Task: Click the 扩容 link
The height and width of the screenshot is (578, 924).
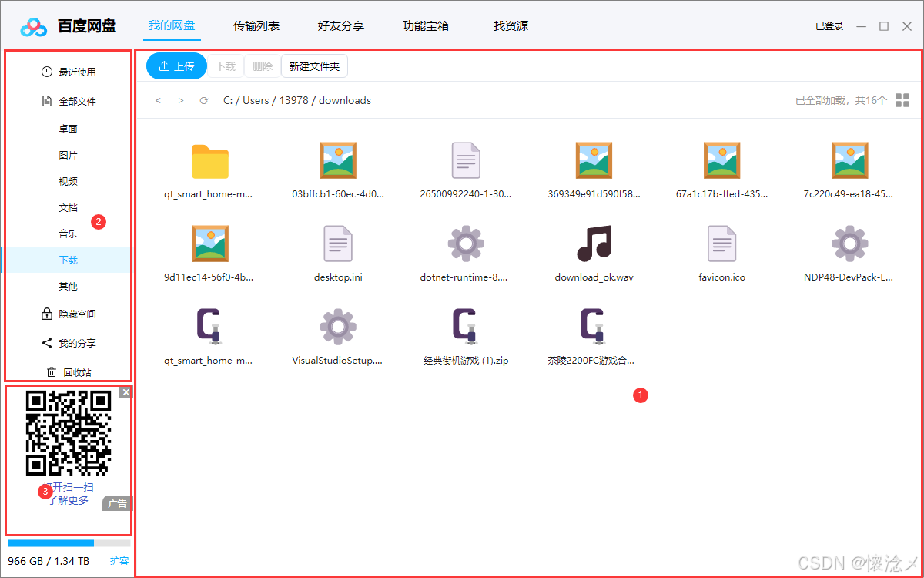Action: (x=119, y=561)
